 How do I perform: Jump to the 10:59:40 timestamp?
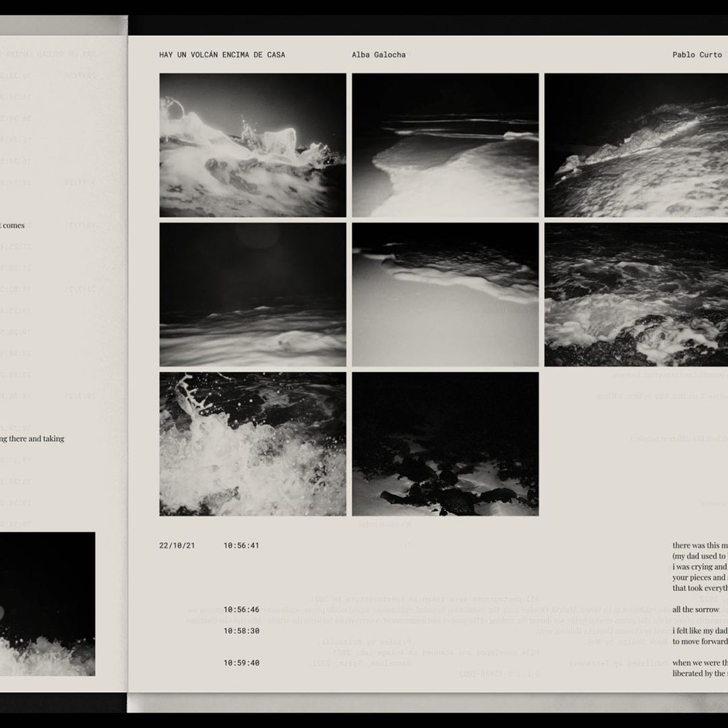241,663
